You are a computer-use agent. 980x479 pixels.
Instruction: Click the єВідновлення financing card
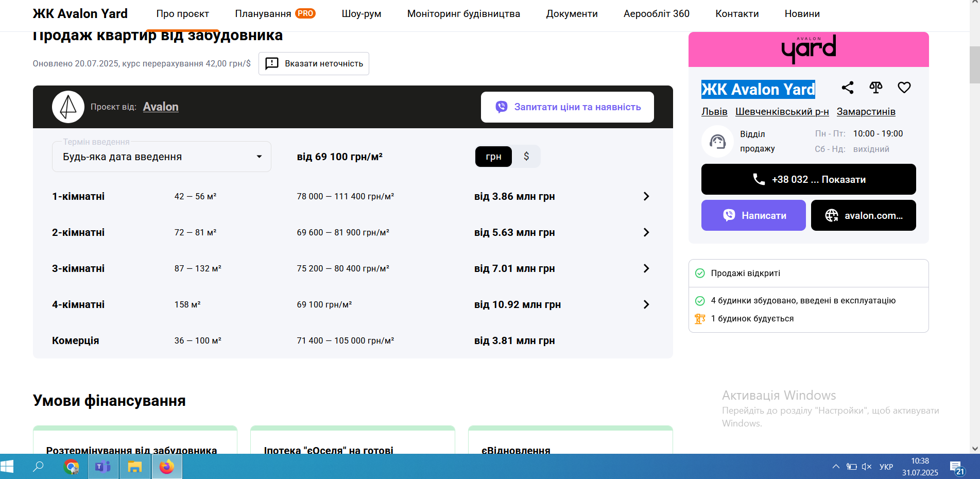click(570, 440)
